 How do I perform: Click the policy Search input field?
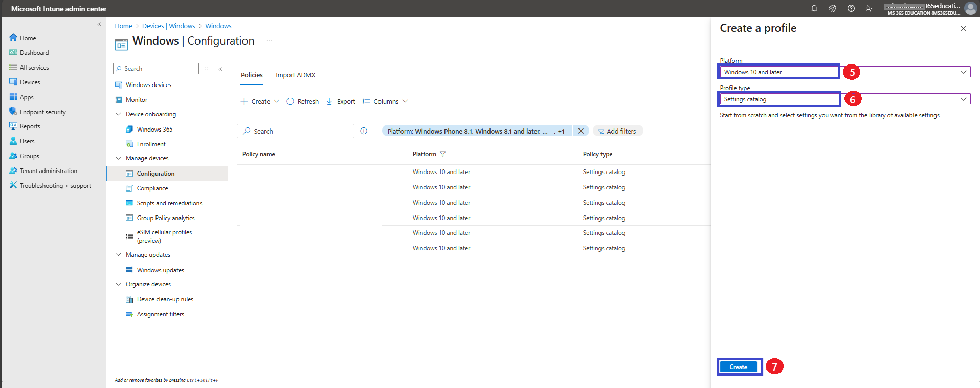click(296, 131)
